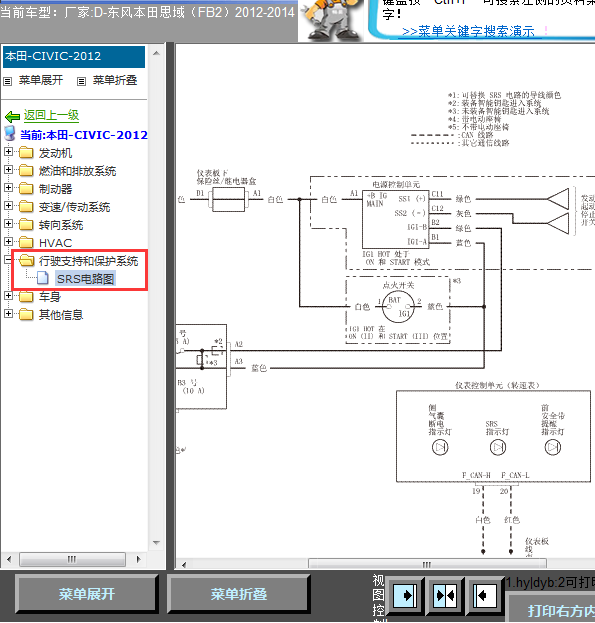
Task: Click the 本田-CIVIC-2012 blue header
Action: 74,56
